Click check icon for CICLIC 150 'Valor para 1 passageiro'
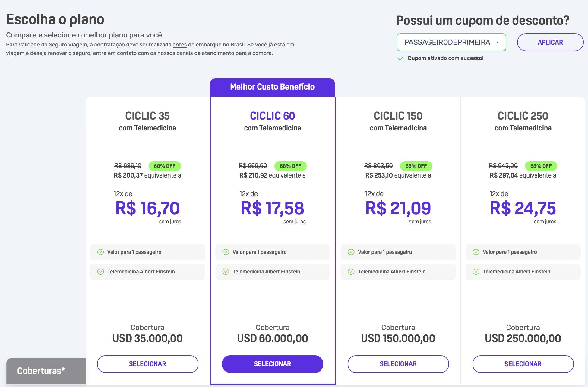 (351, 252)
